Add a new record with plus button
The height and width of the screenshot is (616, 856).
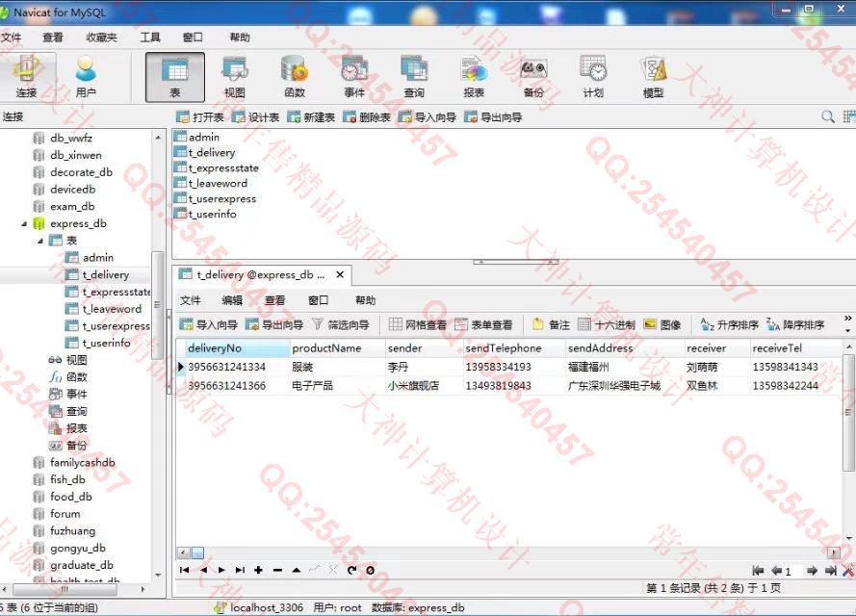(258, 570)
